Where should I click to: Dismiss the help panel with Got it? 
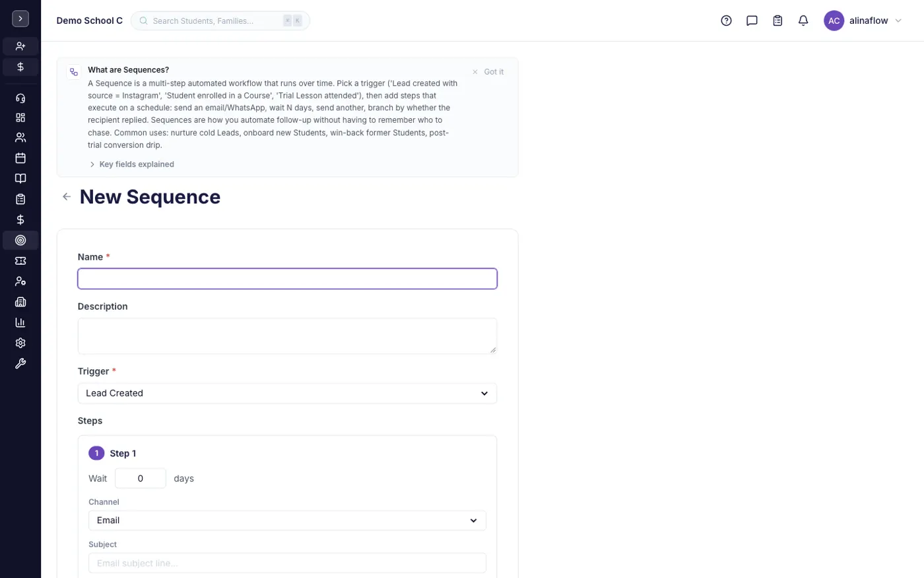488,72
